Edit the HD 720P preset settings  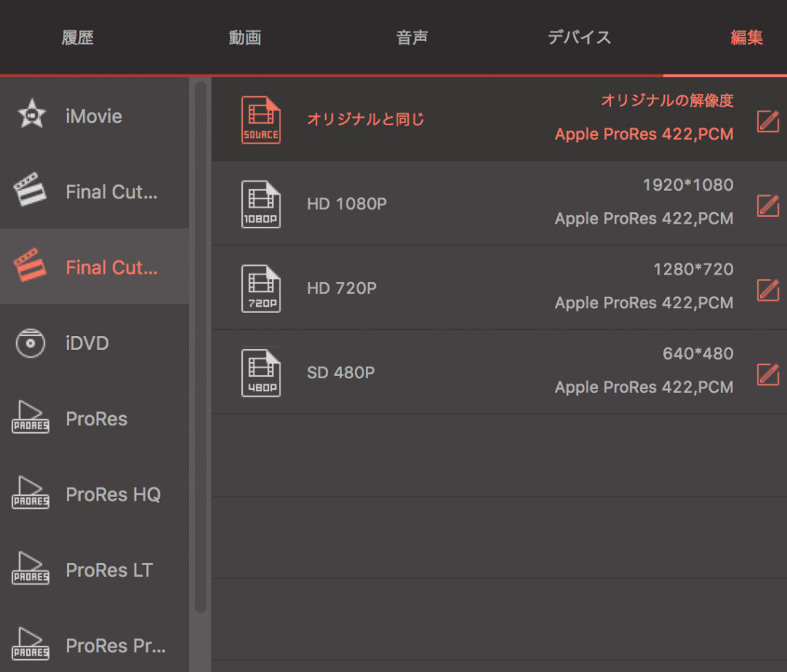coord(768,291)
